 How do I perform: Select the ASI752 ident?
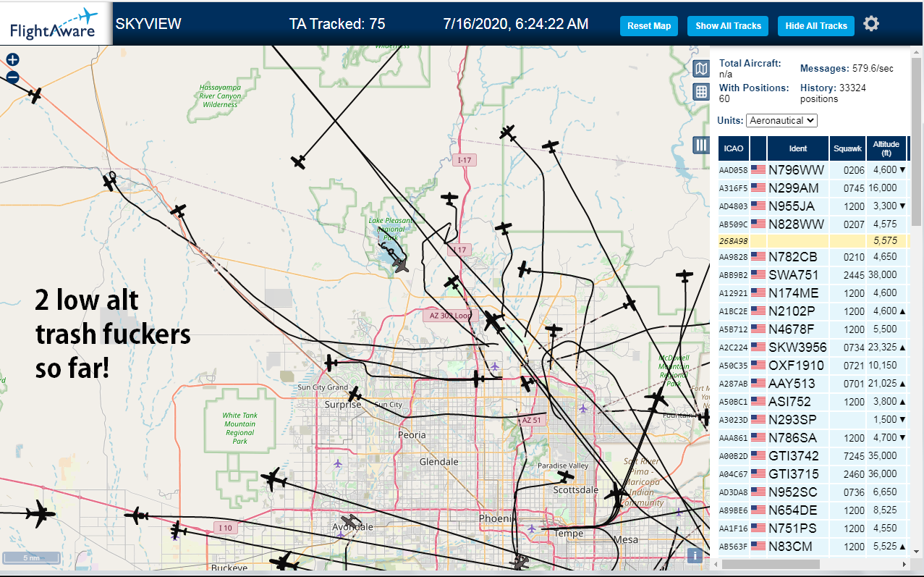[789, 402]
